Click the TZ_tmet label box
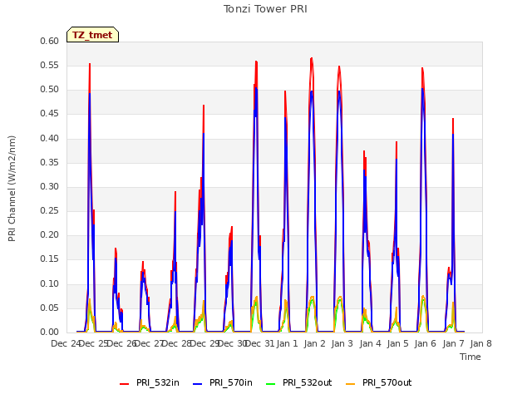 pyautogui.click(x=92, y=35)
